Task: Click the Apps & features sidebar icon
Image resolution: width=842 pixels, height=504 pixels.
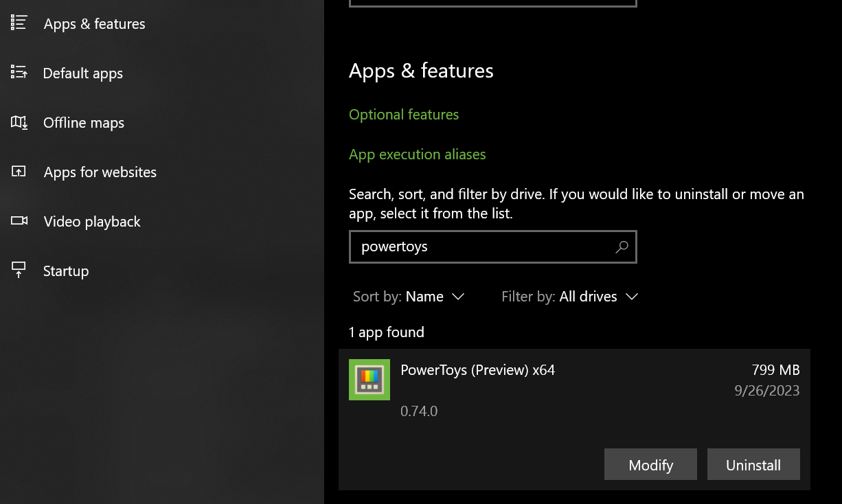Action: (x=19, y=23)
